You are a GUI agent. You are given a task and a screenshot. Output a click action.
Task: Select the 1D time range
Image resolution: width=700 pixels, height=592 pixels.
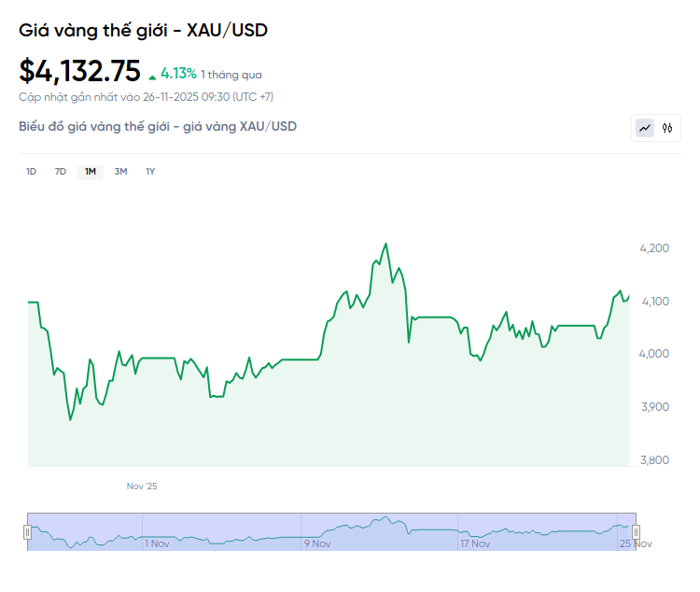(31, 172)
